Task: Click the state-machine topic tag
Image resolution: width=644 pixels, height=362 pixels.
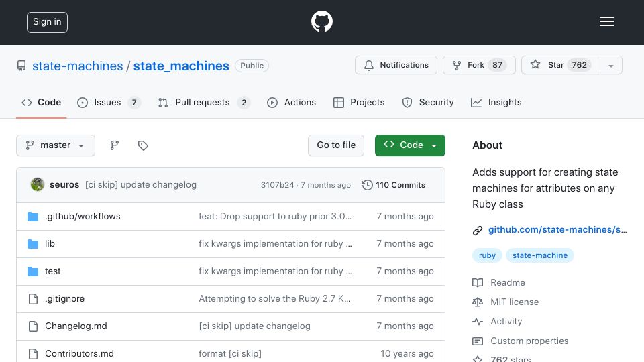Action: [539, 255]
